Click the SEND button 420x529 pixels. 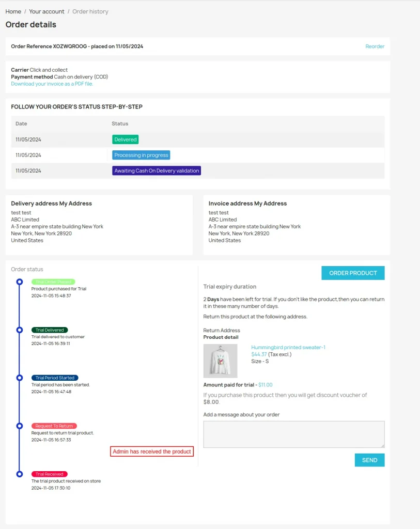pos(369,460)
